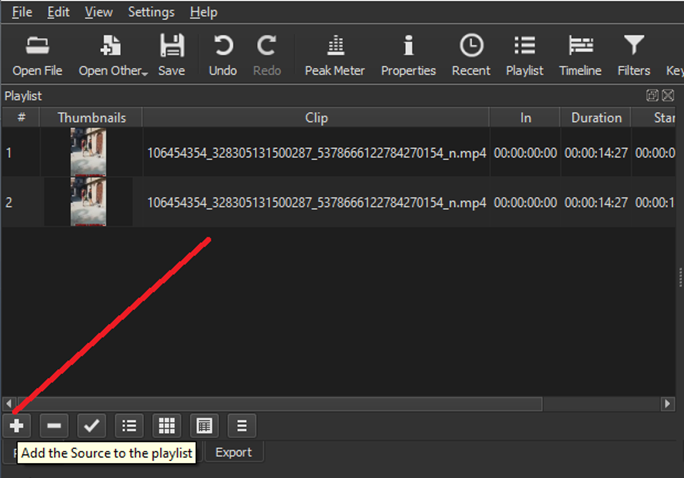This screenshot has width=684, height=478.
Task: Switch the playlist to tiles grid view
Action: click(x=167, y=426)
